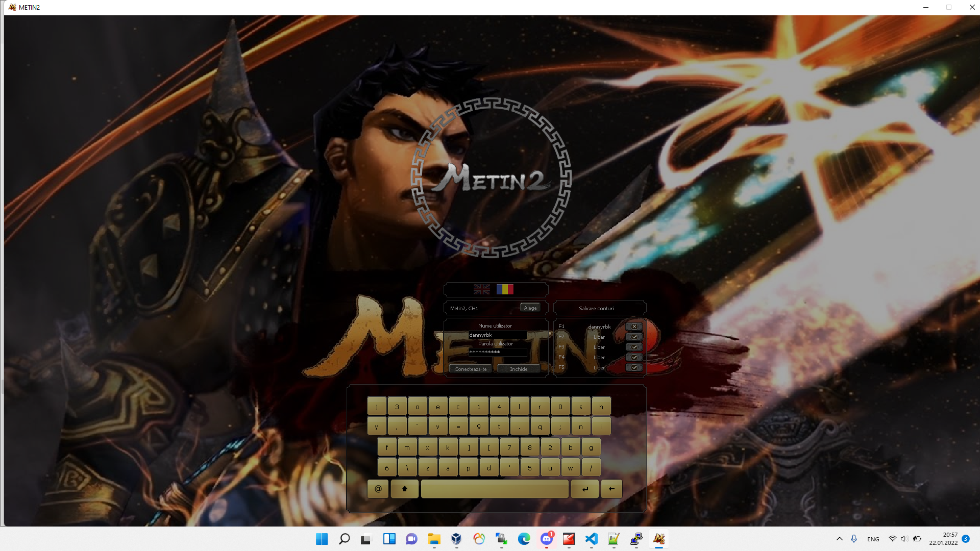Save account to slot F5

634,367
